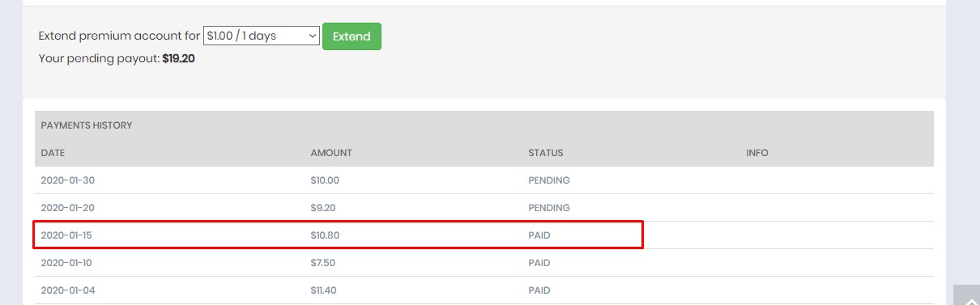
Task: Click the pending payout amount $19.20
Action: click(178, 59)
